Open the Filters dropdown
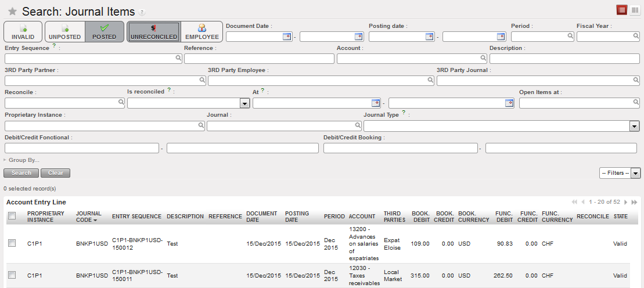 [x=619, y=173]
